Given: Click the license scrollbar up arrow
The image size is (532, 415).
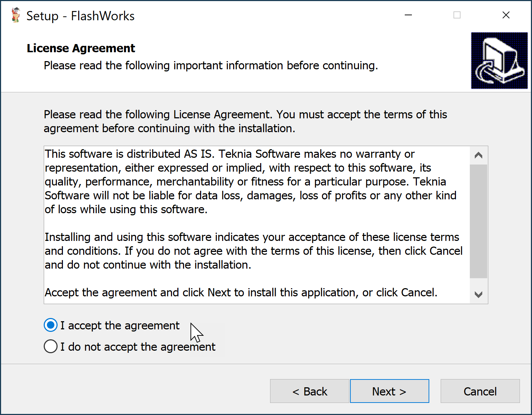Looking at the screenshot, I should point(478,155).
